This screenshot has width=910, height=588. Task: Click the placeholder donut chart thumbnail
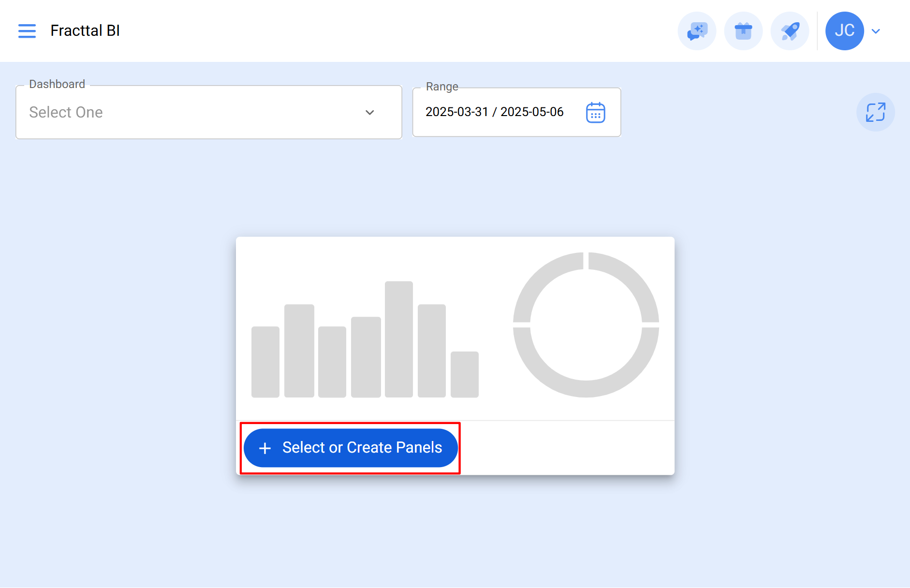click(x=586, y=325)
